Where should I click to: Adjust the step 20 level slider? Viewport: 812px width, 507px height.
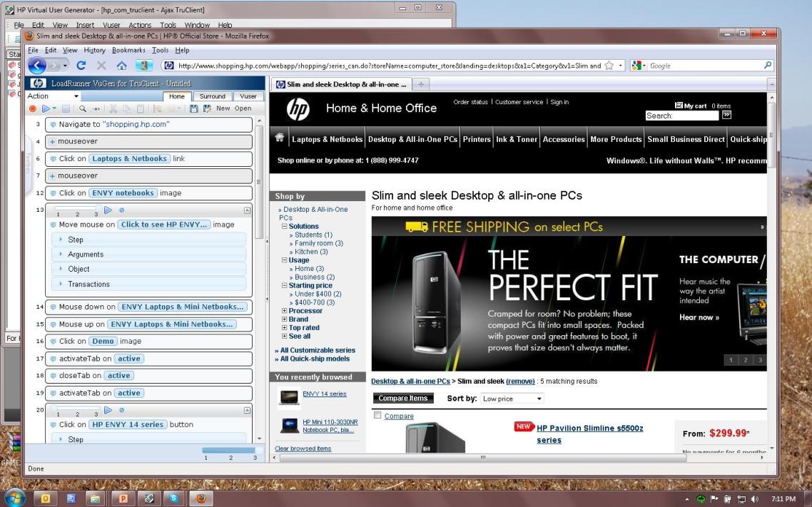(76, 409)
